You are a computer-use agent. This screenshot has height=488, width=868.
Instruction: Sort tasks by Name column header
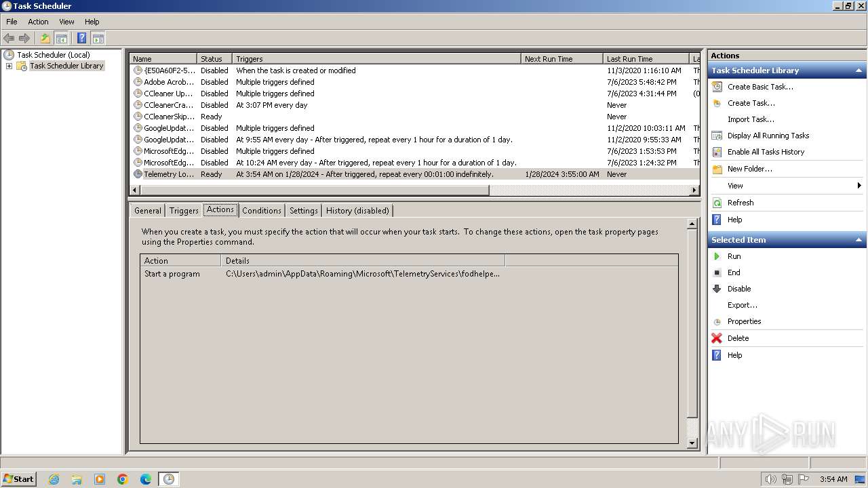163,59
